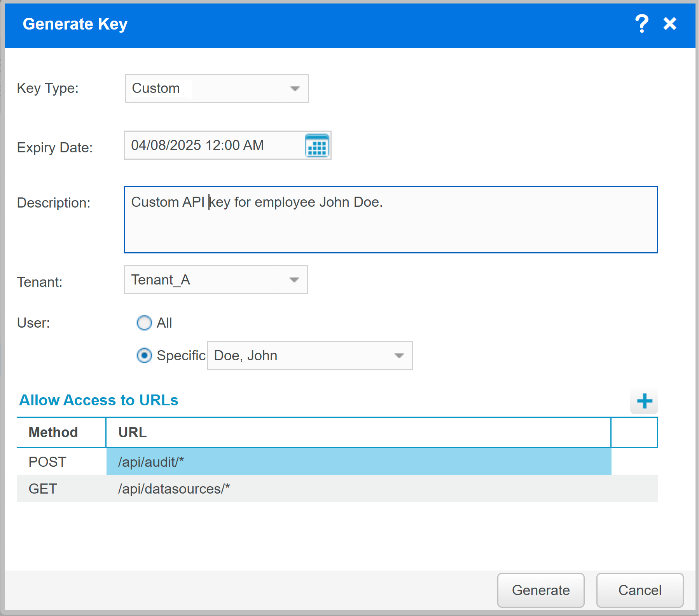Screen dimensions: 699x616
Task: Close the Generate Key dialog
Action: (x=670, y=24)
